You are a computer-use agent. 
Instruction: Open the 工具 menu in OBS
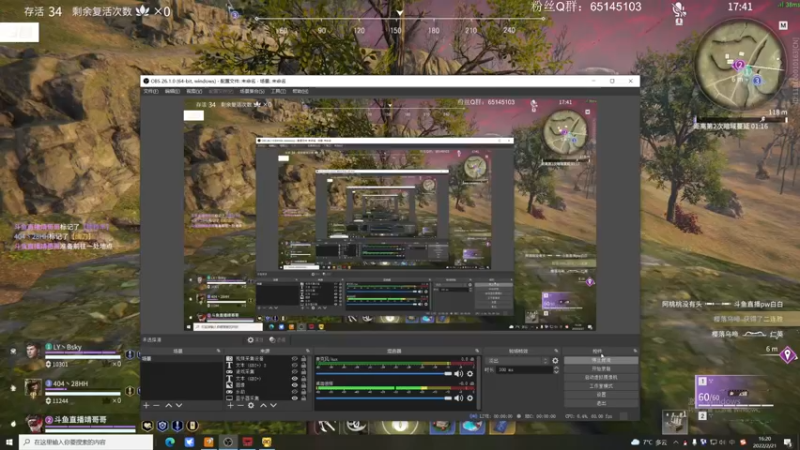278,91
